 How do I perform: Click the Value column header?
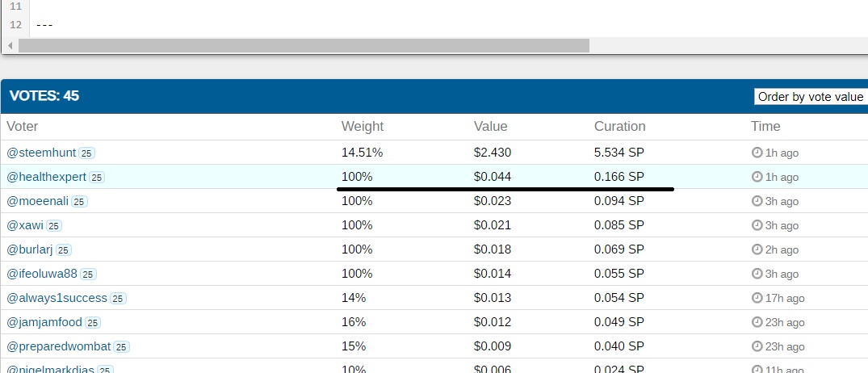click(490, 126)
